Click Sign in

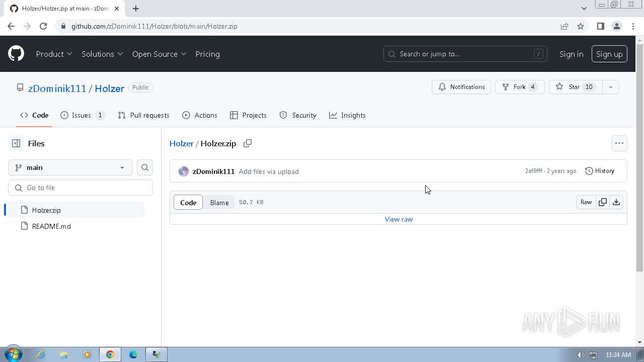(572, 54)
